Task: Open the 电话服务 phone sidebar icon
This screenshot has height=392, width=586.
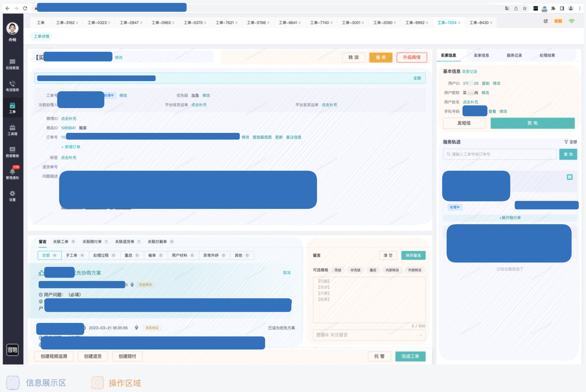Action: pyautogui.click(x=12, y=86)
